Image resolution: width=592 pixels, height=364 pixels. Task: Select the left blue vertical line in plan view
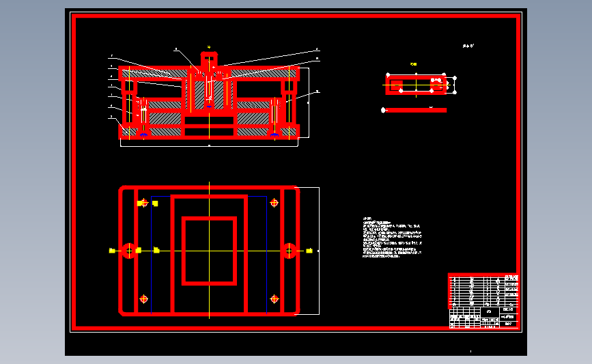point(152,255)
